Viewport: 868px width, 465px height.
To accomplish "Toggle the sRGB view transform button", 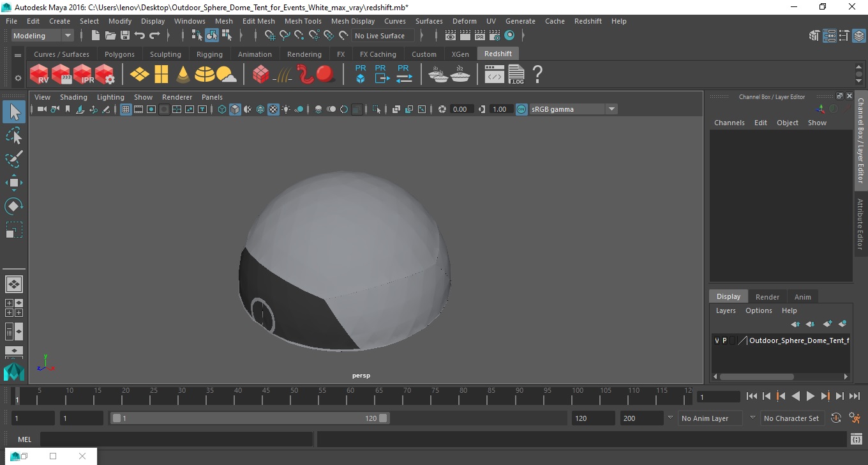I will click(x=521, y=109).
